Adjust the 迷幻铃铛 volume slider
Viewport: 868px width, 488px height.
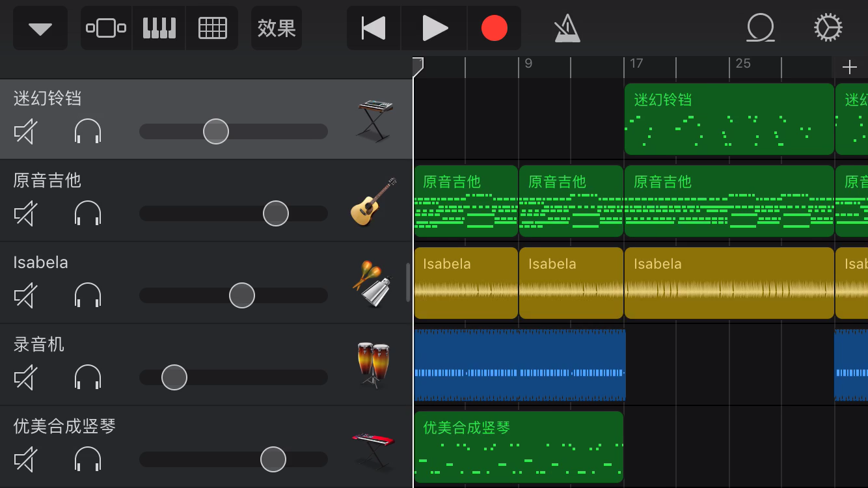pos(216,131)
